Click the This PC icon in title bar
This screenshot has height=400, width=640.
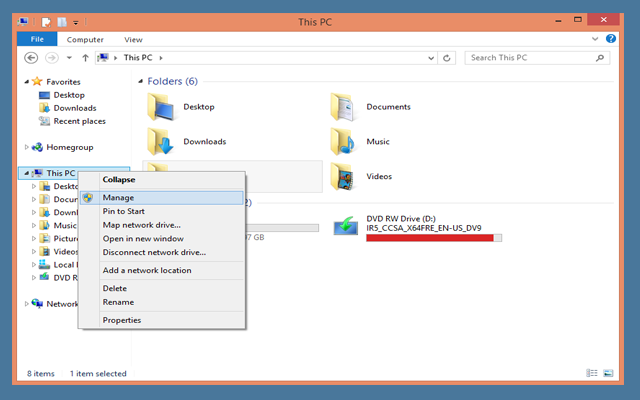pos(23,22)
